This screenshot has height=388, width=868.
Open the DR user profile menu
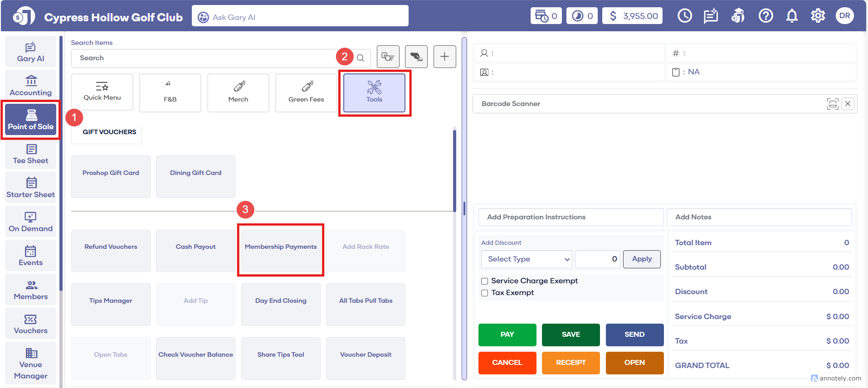(844, 16)
